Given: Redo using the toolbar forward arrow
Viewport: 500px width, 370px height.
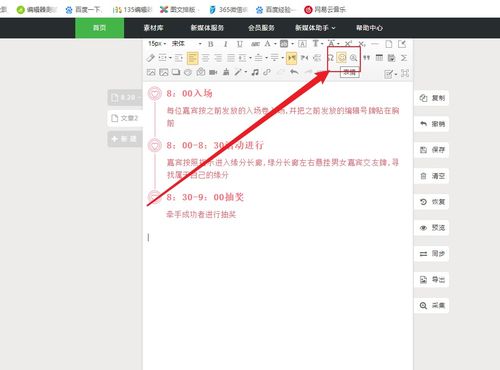Looking at the screenshot, I should [308, 72].
